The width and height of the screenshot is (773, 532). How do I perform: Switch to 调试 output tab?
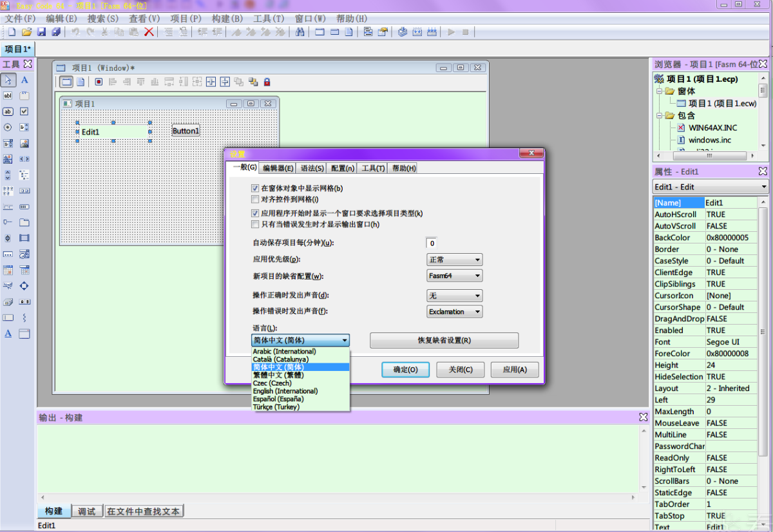click(87, 511)
